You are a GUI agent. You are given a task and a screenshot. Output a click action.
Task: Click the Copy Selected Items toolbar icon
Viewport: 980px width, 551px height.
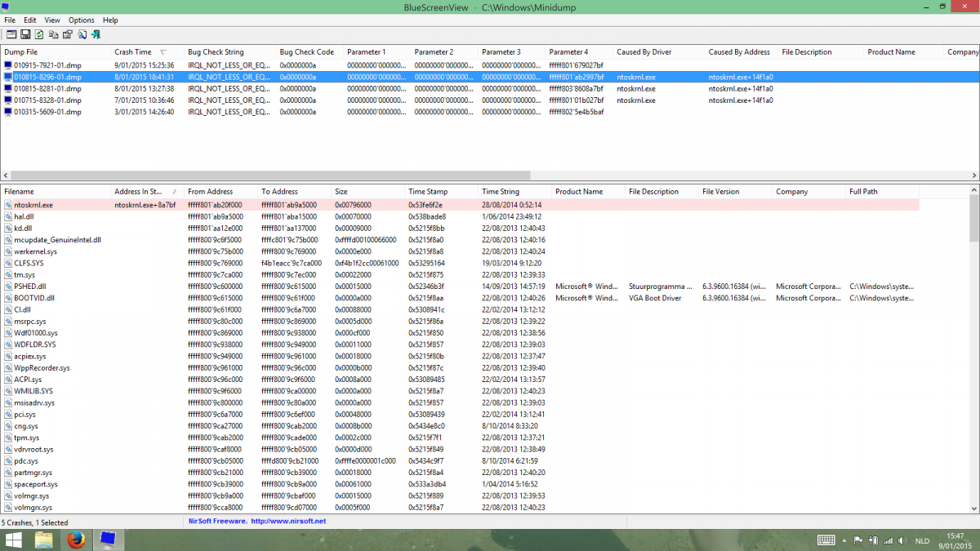coord(54,34)
